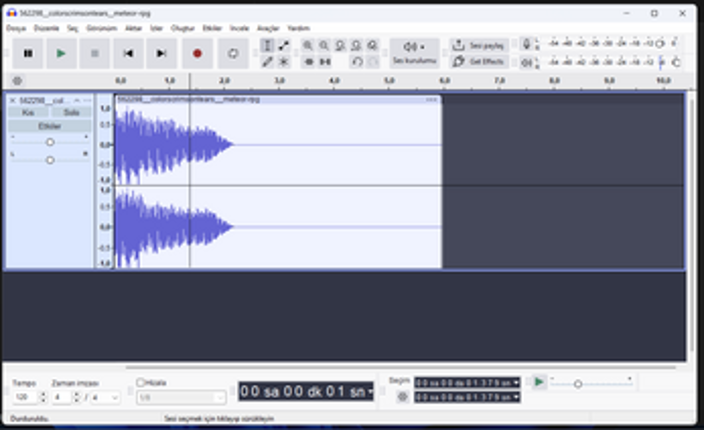The height and width of the screenshot is (430, 704).
Task: Open the Ses kurulumu audio setup dropdown
Action: coord(414,53)
